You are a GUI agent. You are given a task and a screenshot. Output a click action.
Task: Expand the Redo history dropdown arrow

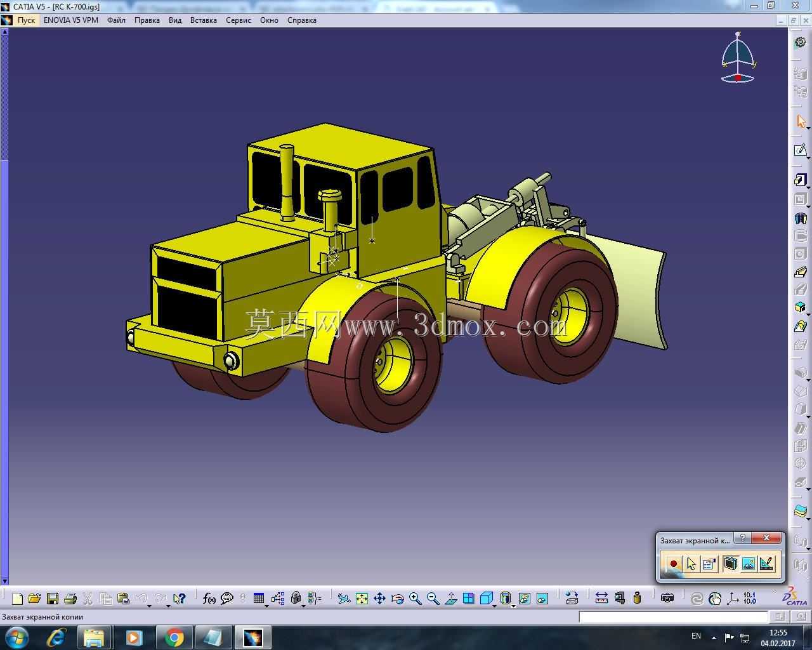tap(168, 606)
